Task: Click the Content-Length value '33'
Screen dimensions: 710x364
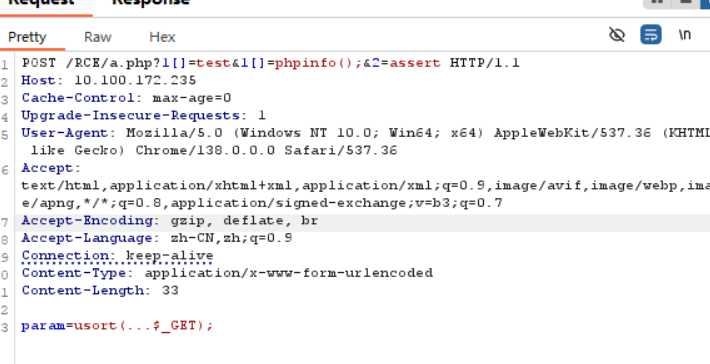Action: click(x=170, y=291)
